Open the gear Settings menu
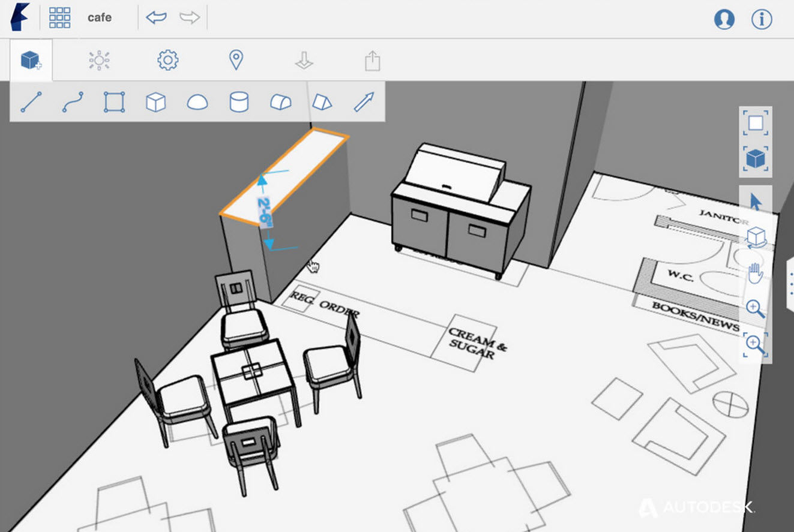794x532 pixels. coord(168,61)
